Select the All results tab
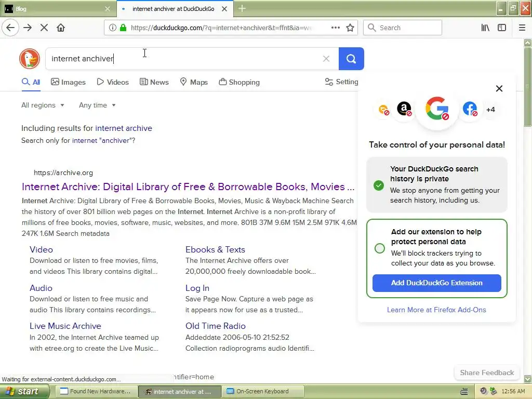 tap(31, 82)
